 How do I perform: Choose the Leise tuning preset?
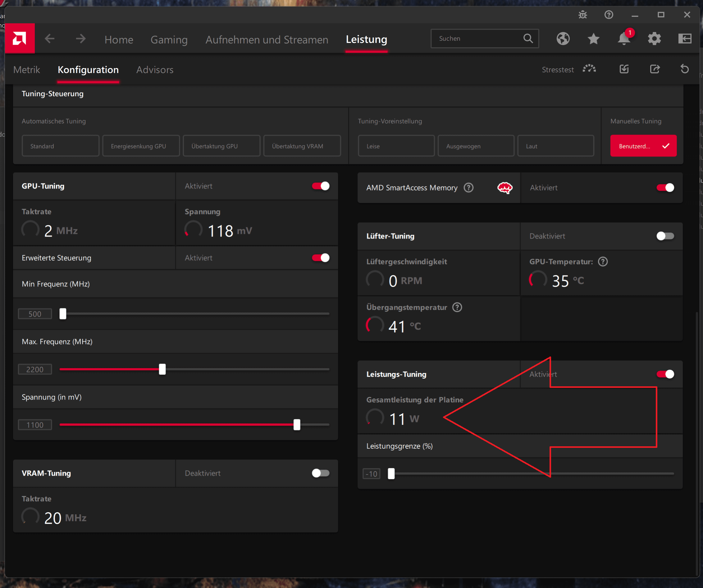coord(396,146)
